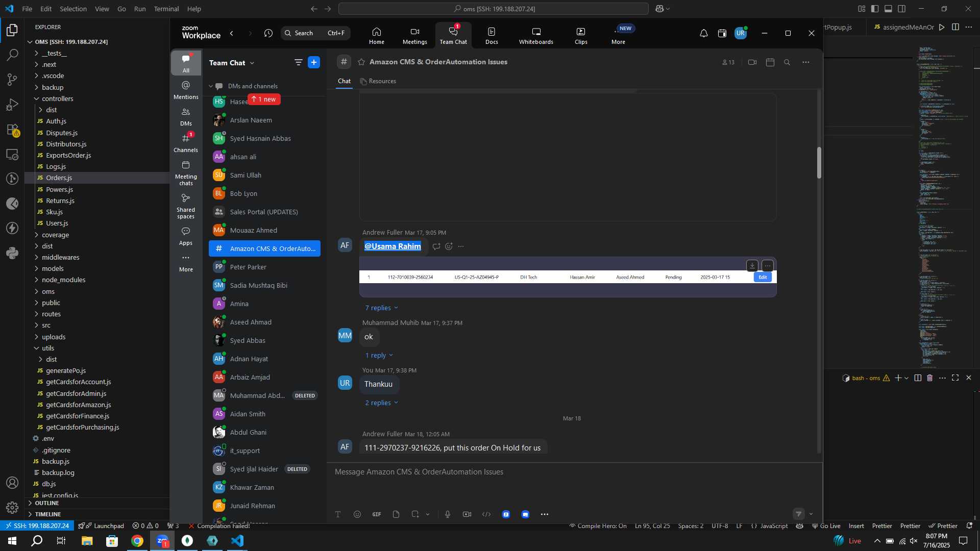Open VS Code Manage gear icon

pyautogui.click(x=12, y=508)
